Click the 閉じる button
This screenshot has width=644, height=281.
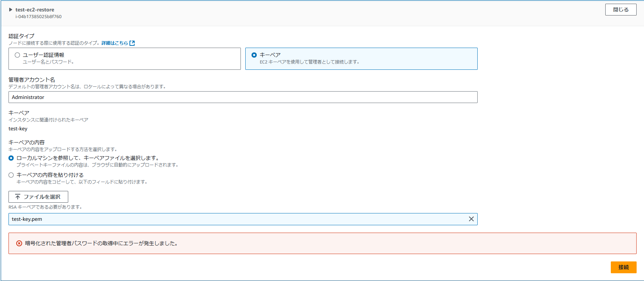[x=621, y=10]
